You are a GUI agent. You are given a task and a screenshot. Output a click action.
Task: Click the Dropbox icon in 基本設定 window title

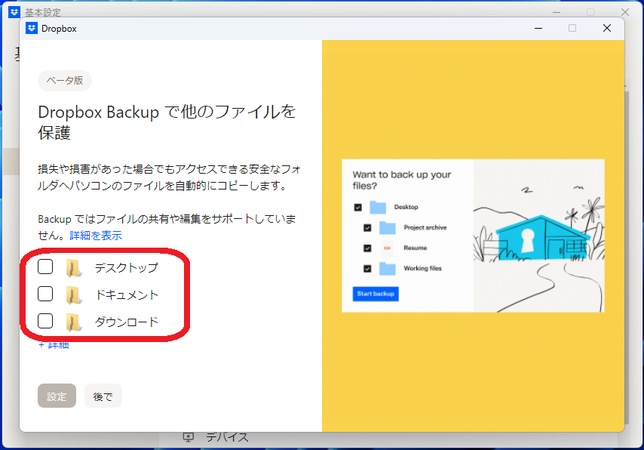[x=14, y=11]
